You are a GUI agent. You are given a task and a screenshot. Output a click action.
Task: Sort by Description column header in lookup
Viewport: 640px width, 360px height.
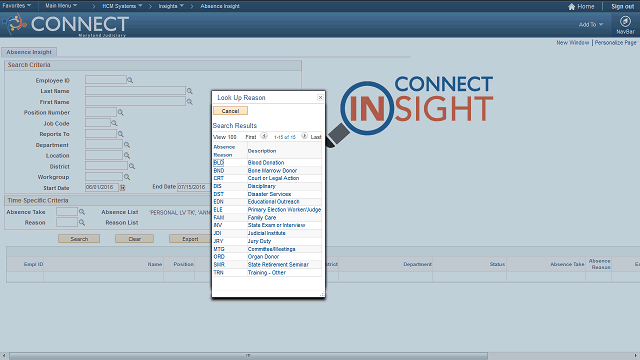(x=262, y=151)
